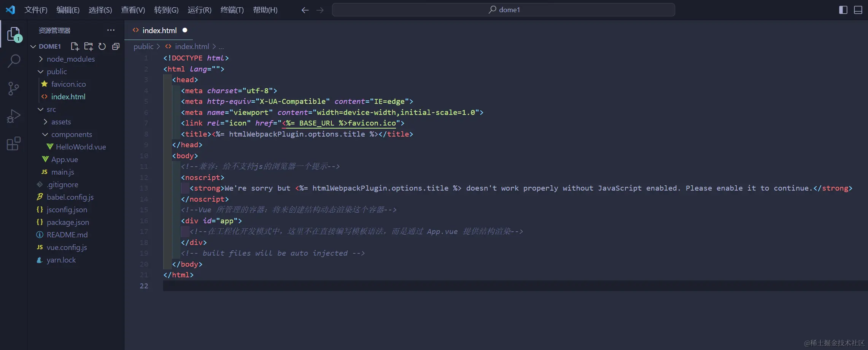
Task: Collapse the components folder
Action: click(72, 134)
